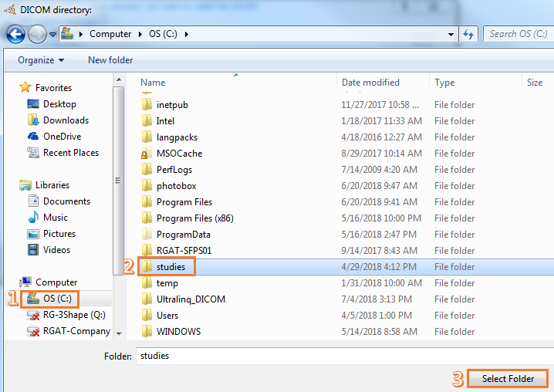Click the Back navigation arrow button
Screen dimensions: 554x392
[x=15, y=35]
